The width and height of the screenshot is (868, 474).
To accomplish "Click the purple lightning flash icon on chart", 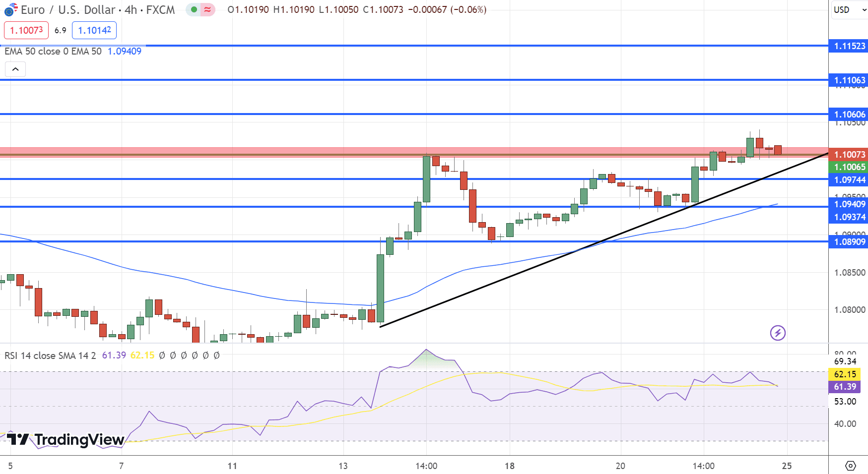I will click(778, 333).
